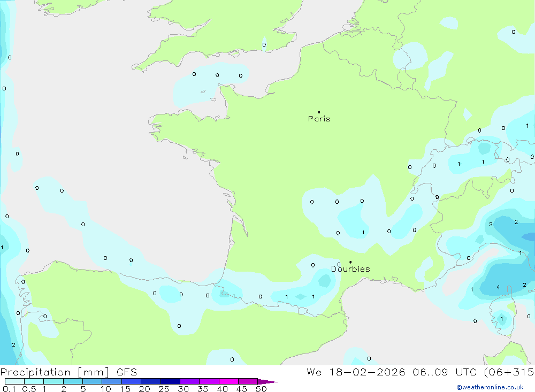Select the Paris location dot marker
Viewport: 535px width, 392px height.
coord(319,112)
